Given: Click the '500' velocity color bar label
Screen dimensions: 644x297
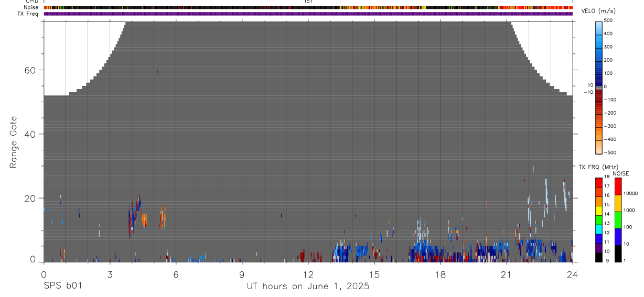Looking at the screenshot, I should tap(609, 20).
